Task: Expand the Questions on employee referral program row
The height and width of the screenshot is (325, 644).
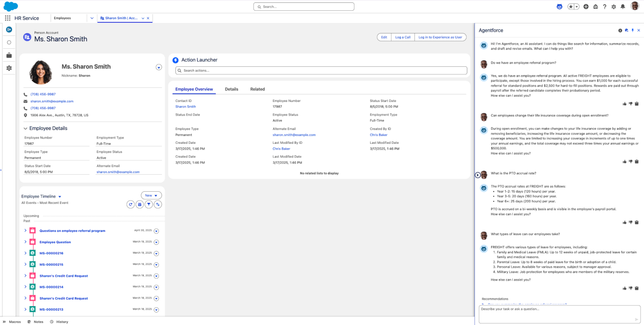Action: point(25,231)
